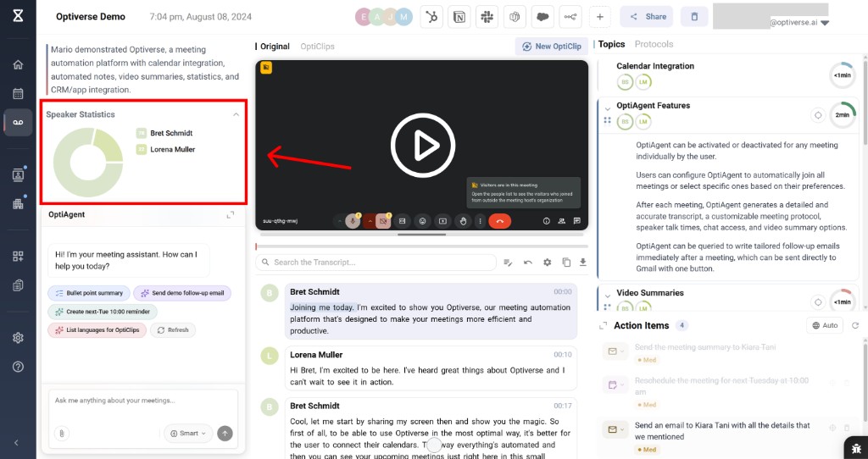Collapse the left sidebar with the arrow

pos(17,442)
